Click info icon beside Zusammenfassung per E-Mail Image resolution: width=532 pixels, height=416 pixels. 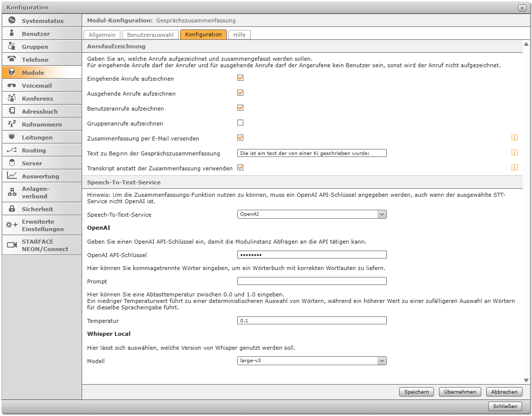(515, 138)
